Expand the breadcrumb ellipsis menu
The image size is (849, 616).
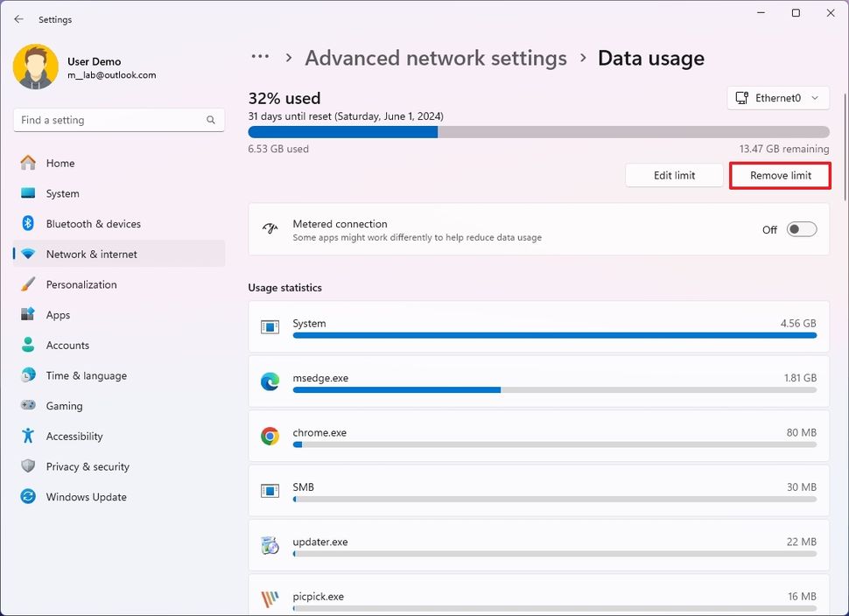tap(260, 56)
